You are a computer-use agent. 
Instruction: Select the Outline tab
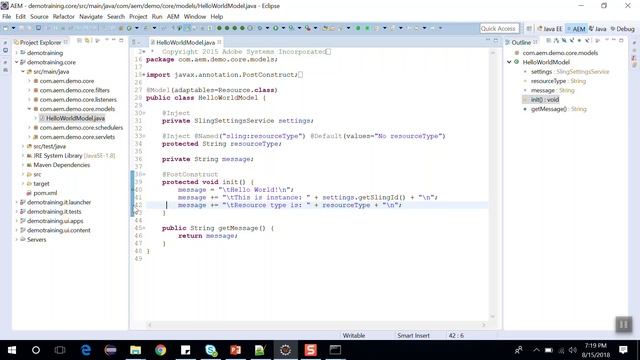(521, 42)
